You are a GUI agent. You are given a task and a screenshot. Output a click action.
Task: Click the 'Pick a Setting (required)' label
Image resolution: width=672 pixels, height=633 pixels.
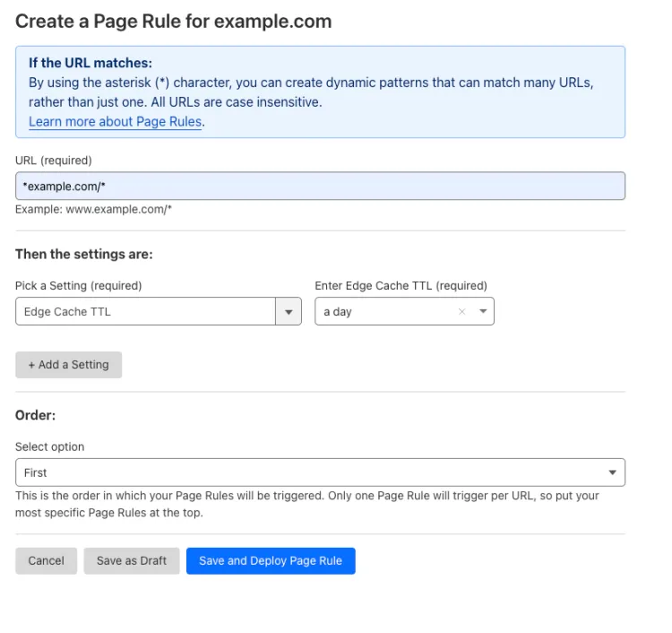[79, 286]
